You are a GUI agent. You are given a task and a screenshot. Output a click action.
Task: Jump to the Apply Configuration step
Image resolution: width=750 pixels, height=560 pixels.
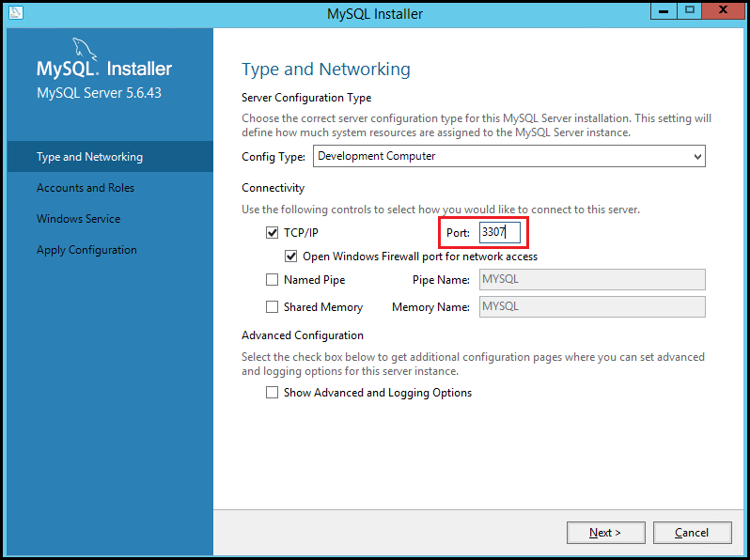coord(86,250)
